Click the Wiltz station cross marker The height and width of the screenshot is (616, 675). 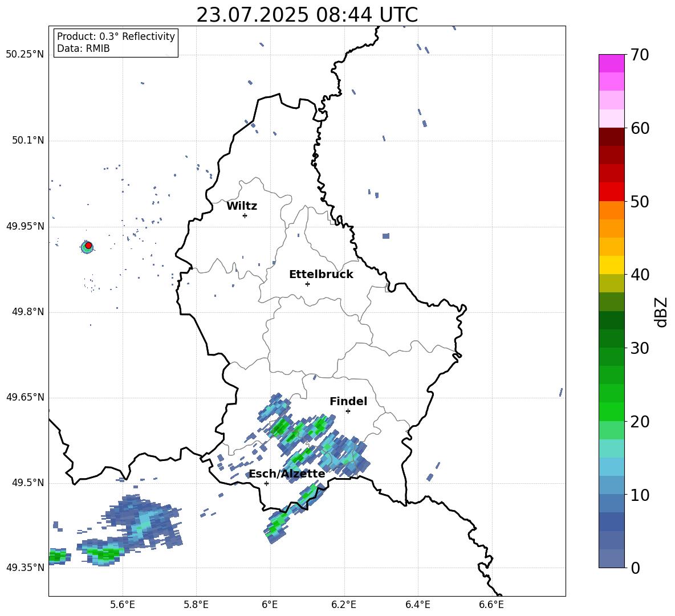(x=245, y=215)
